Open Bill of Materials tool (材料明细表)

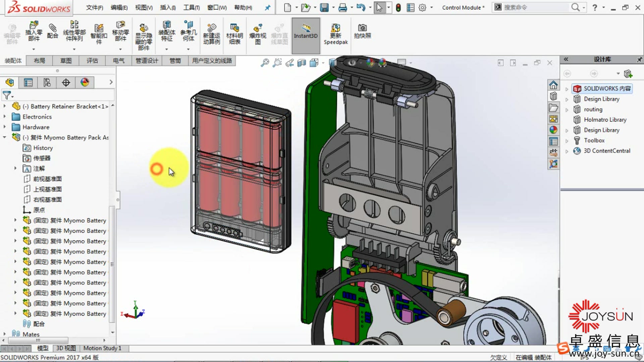click(x=234, y=34)
